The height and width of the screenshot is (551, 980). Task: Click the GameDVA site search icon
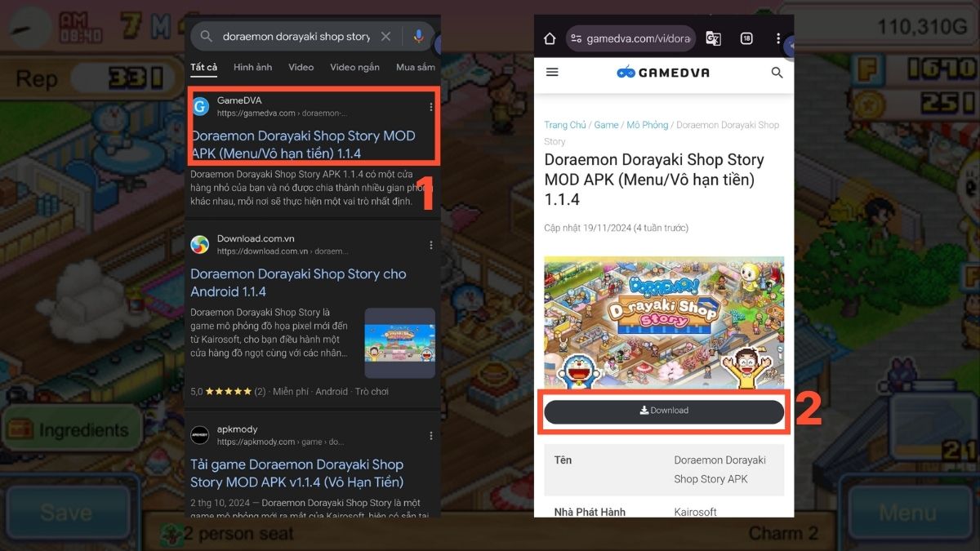click(777, 73)
